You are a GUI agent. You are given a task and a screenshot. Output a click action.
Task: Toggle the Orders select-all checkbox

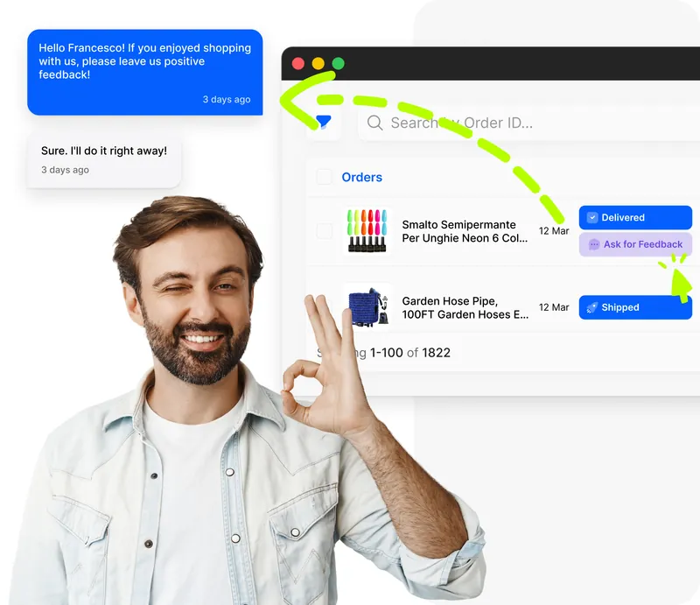[324, 177]
